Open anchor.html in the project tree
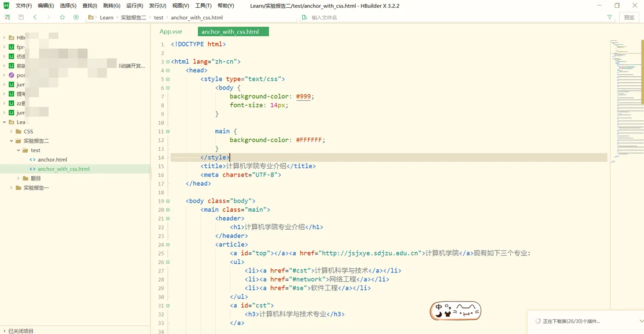644x334 pixels. 52,159
